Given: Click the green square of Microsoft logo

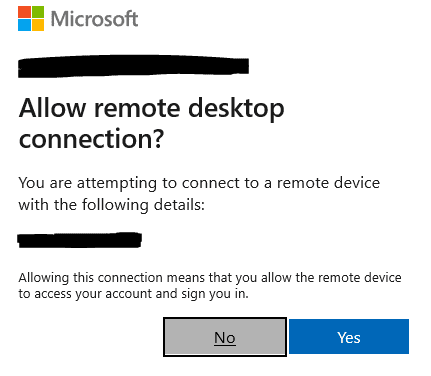Looking at the screenshot, I should coord(38,12).
